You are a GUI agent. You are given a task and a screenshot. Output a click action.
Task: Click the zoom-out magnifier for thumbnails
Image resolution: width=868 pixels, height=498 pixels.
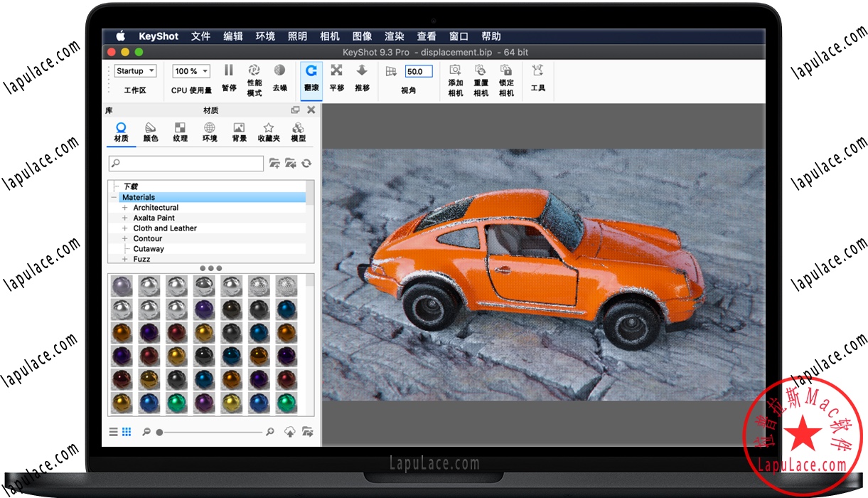[146, 431]
